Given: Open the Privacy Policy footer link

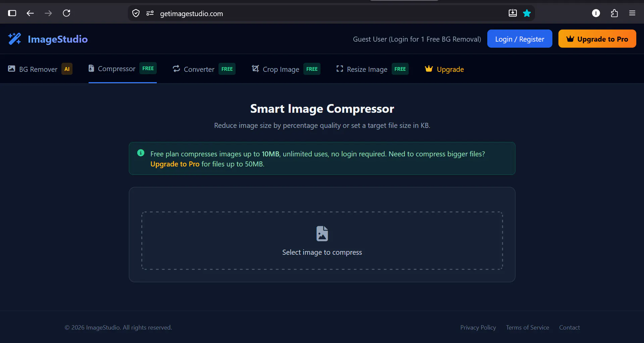Looking at the screenshot, I should pos(478,328).
